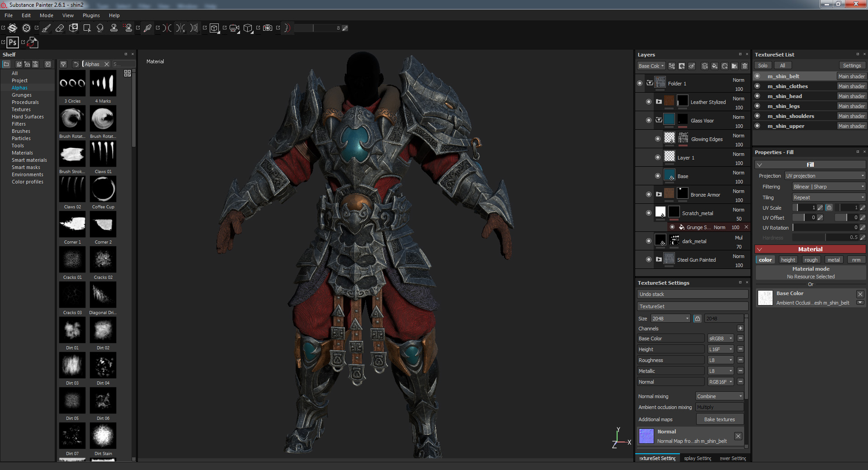Collapse the Fill section header

point(810,164)
